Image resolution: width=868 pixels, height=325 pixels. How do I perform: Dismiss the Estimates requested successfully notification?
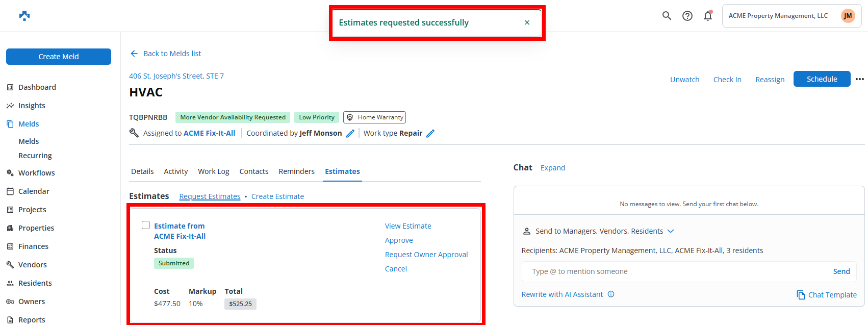click(527, 22)
